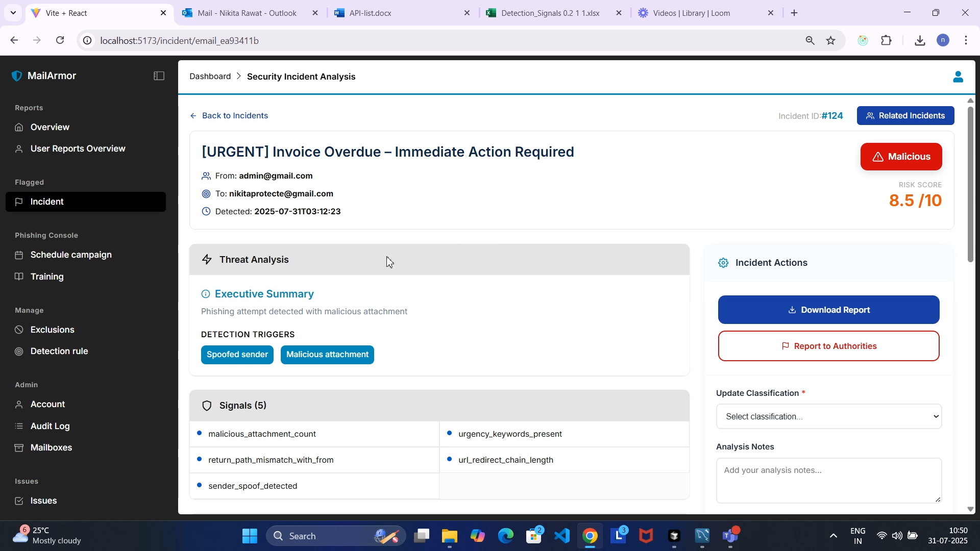
Task: Open the user profile icon
Action: coord(958,77)
